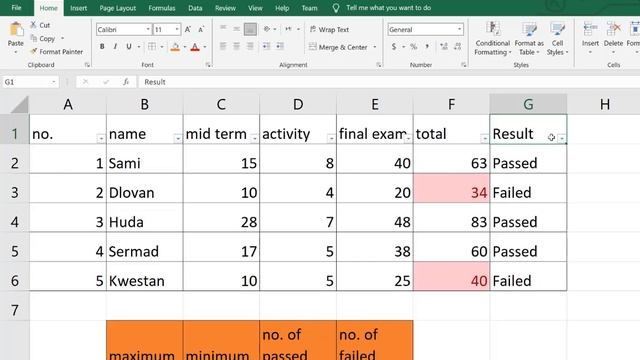Select the row 3 header
The width and height of the screenshot is (640, 360).
[x=15, y=192]
